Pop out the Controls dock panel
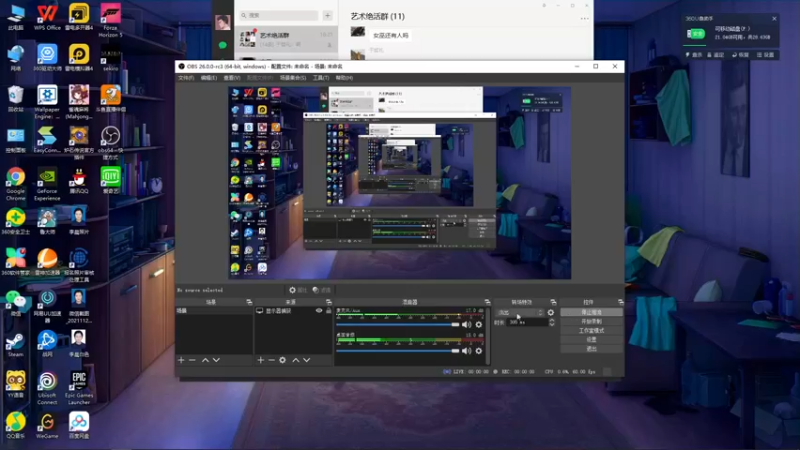This screenshot has height=450, width=800. [620, 302]
